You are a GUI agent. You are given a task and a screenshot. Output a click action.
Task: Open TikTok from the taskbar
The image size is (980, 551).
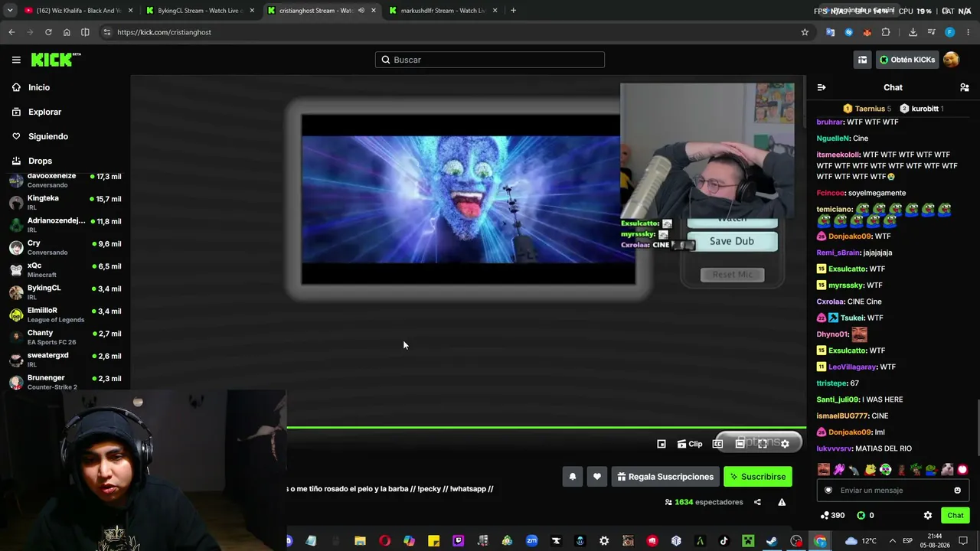click(x=724, y=541)
